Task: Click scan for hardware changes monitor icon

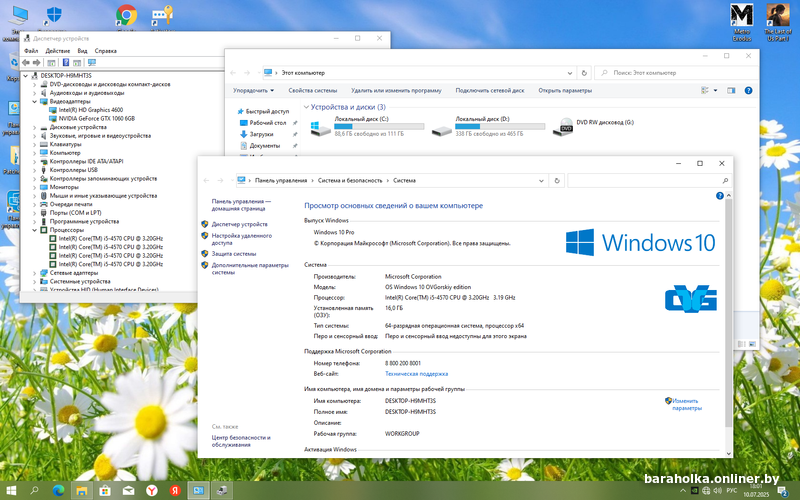Action: [x=92, y=63]
